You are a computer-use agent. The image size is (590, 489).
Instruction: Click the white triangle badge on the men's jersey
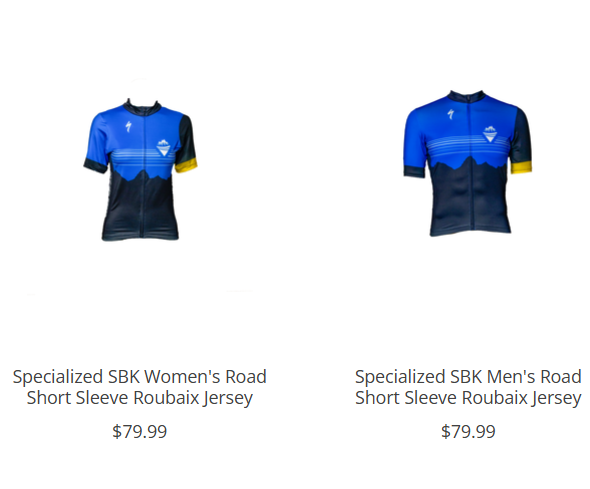click(490, 134)
